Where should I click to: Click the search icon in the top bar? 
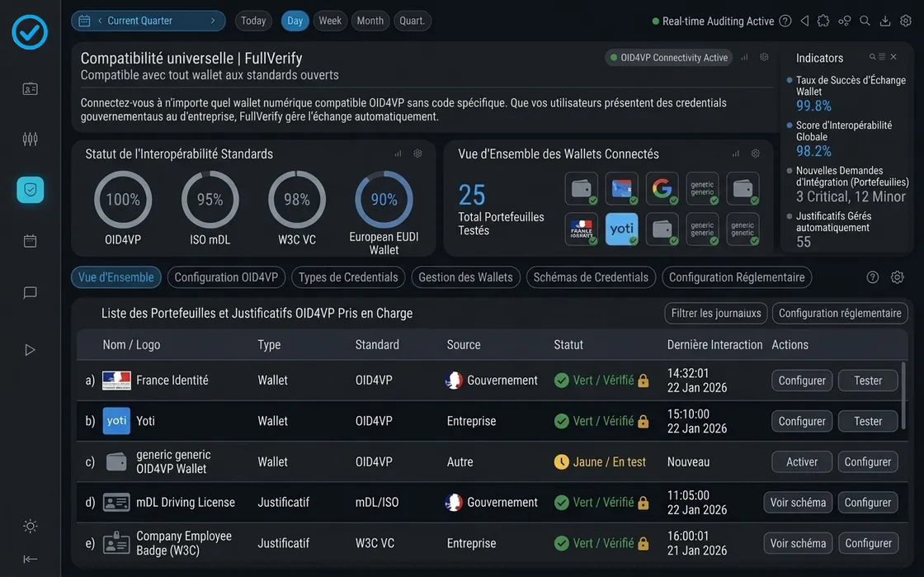pyautogui.click(x=863, y=20)
